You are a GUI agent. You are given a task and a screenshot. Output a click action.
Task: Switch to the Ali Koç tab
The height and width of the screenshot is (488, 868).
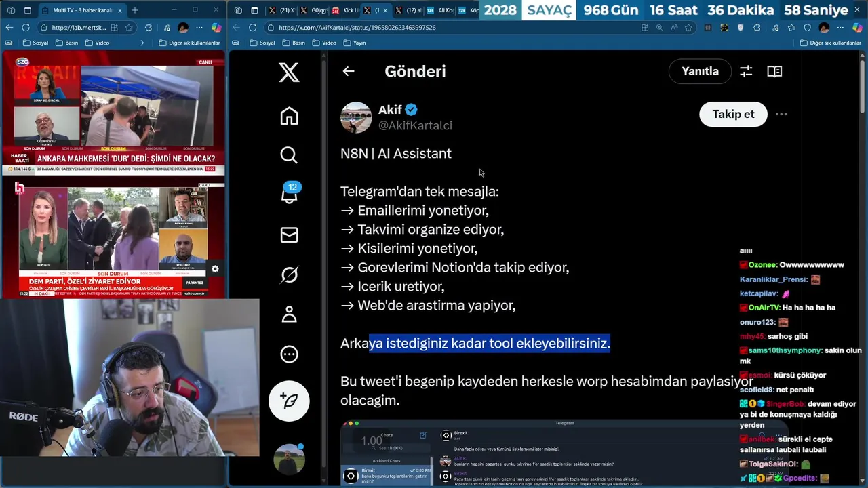(x=441, y=10)
